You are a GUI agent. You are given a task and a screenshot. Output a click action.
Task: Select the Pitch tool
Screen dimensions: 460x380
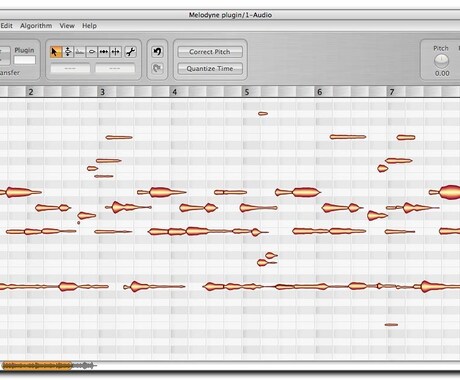tap(68, 52)
